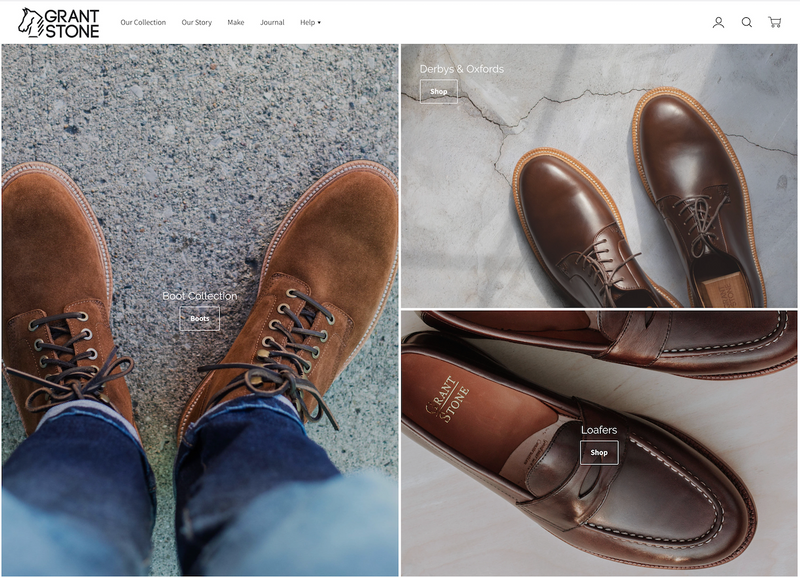Click the Grant Stone horse head logo
This screenshot has height=577, width=800.
(x=32, y=22)
